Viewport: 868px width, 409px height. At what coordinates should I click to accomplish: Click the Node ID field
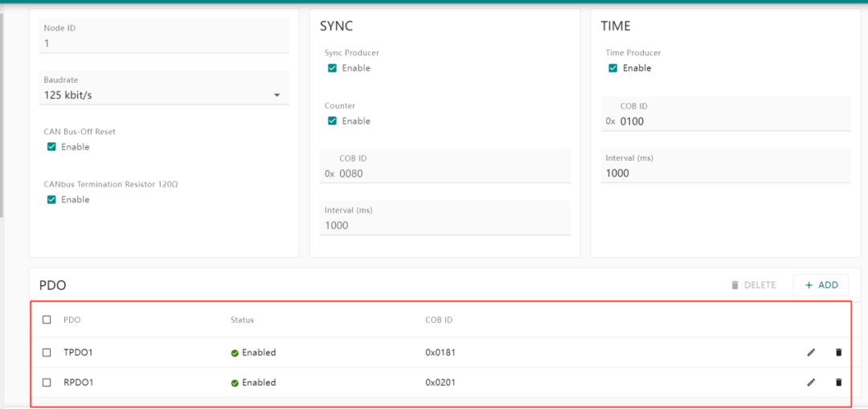164,36
